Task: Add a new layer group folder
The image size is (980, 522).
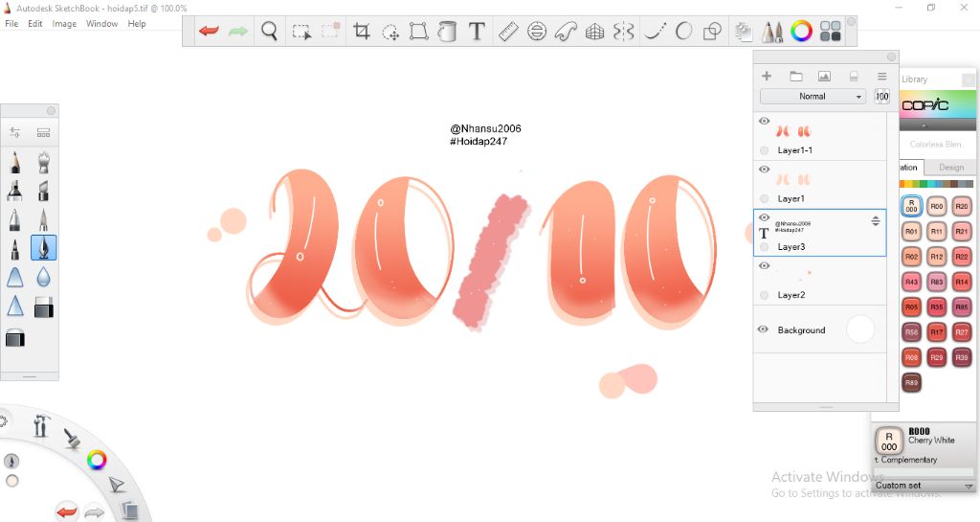Action: (795, 76)
